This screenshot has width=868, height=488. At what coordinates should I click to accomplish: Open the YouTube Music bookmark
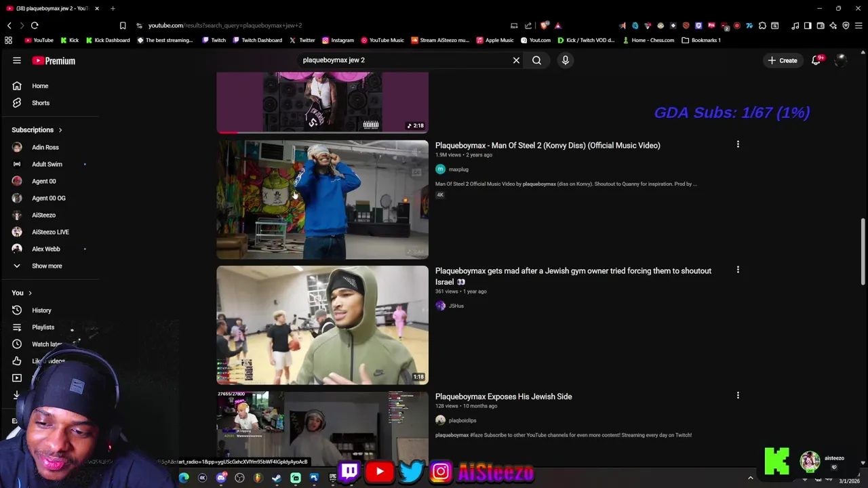coord(382,40)
